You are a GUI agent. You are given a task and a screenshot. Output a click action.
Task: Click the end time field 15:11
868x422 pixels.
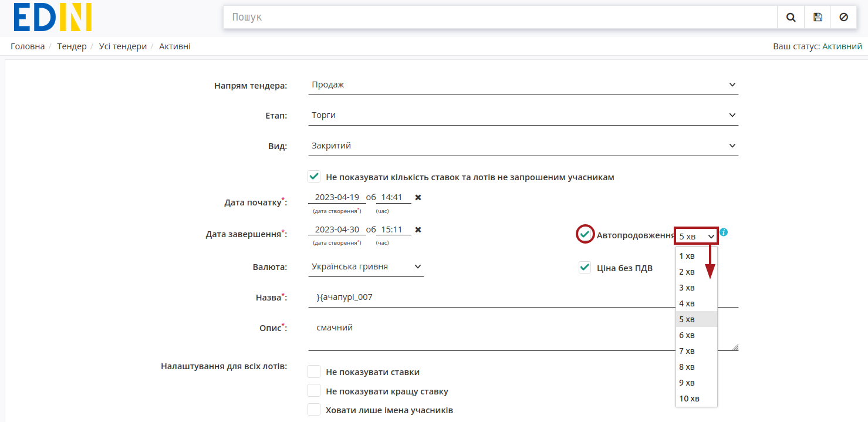pyautogui.click(x=393, y=229)
